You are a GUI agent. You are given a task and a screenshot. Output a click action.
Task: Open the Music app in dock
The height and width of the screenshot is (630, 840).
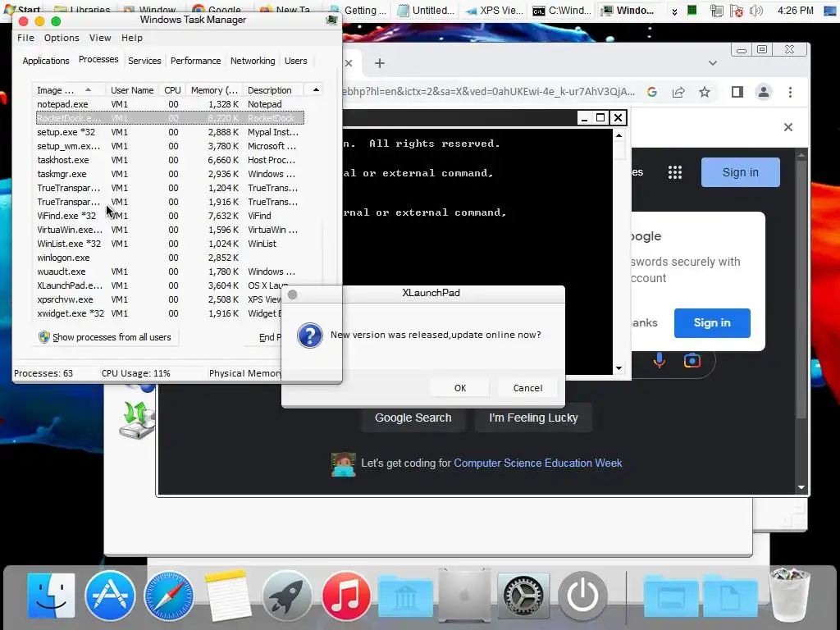pos(346,596)
